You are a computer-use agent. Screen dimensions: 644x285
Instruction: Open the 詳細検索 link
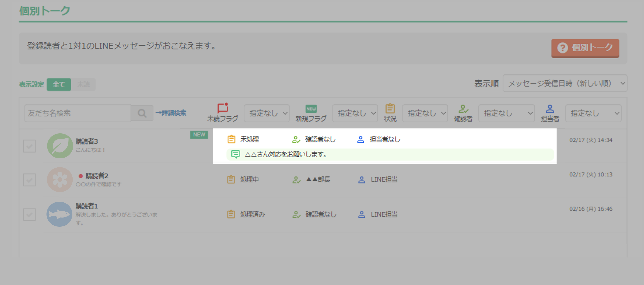click(171, 113)
